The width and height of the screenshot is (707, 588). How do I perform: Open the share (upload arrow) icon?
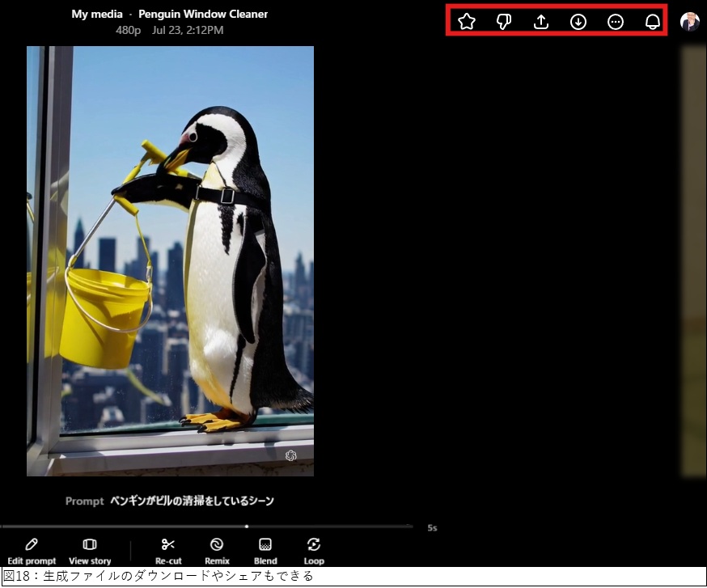click(541, 22)
